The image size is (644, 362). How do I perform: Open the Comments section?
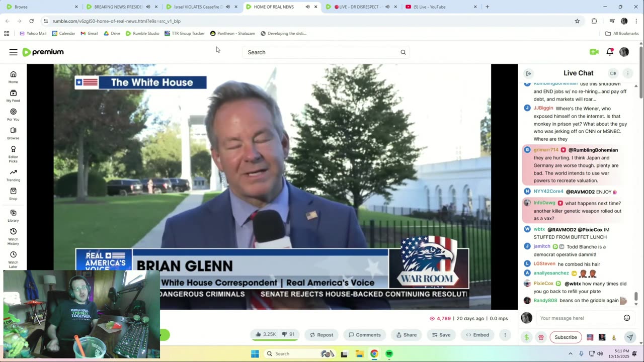click(364, 335)
